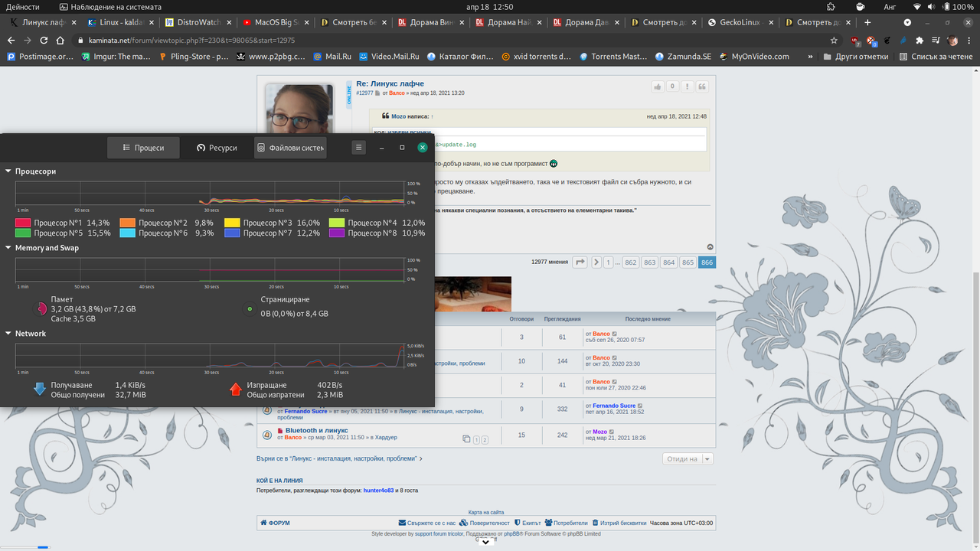Screen dimensions: 980x551
Task: Go to forum page 862
Action: point(630,262)
